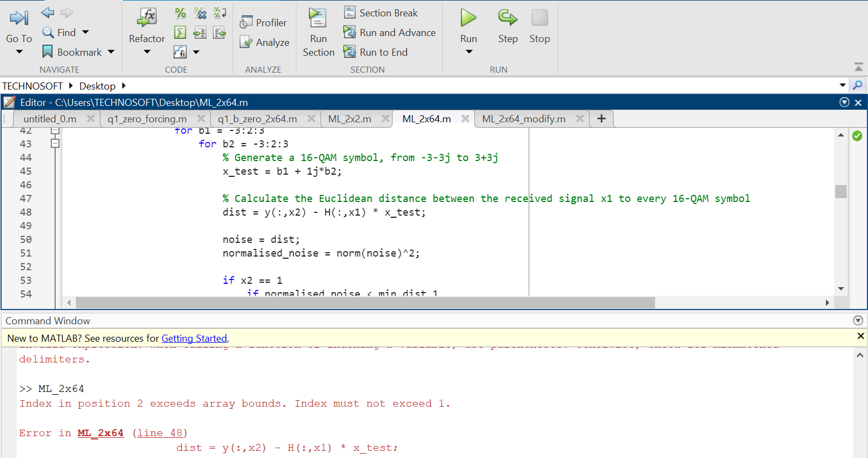Open the Refactor dropdown arrow
Image resolution: width=868 pixels, height=458 pixels.
click(147, 52)
